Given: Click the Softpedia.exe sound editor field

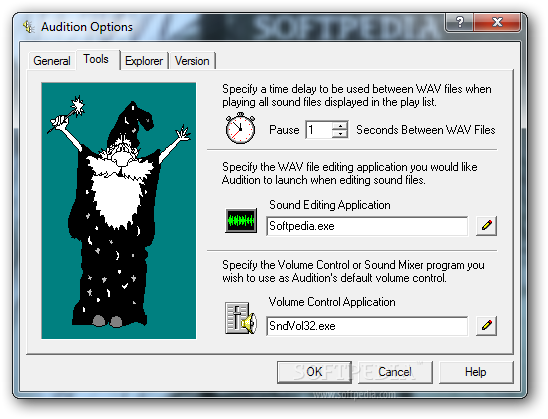Looking at the screenshot, I should click(367, 226).
